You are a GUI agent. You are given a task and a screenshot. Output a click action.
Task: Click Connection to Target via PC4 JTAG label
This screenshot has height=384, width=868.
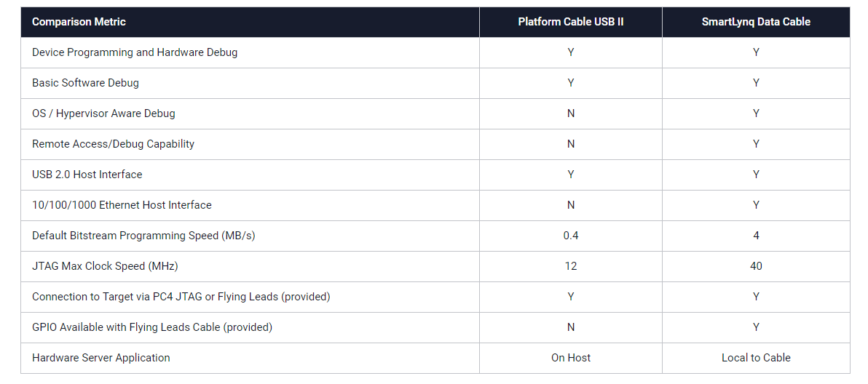coord(181,297)
